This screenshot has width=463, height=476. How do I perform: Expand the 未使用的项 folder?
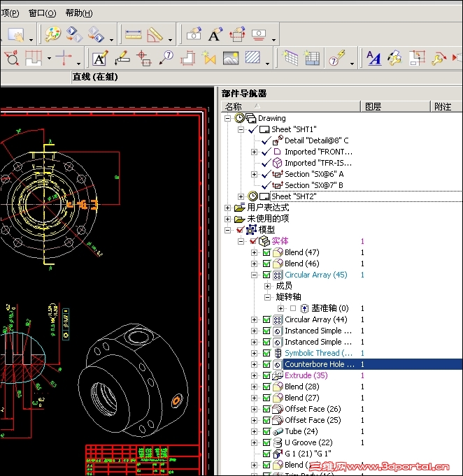point(227,219)
